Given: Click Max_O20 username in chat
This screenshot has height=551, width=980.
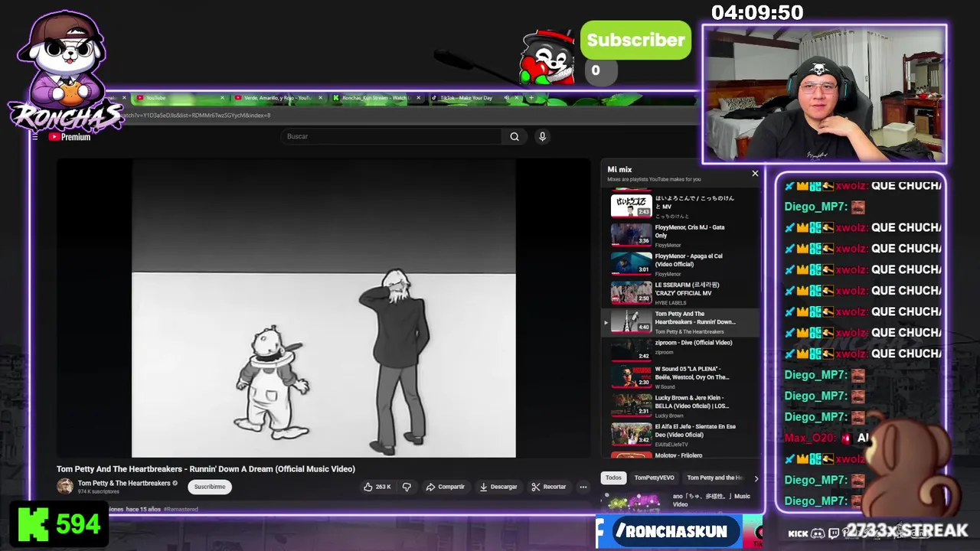Looking at the screenshot, I should tap(810, 438).
